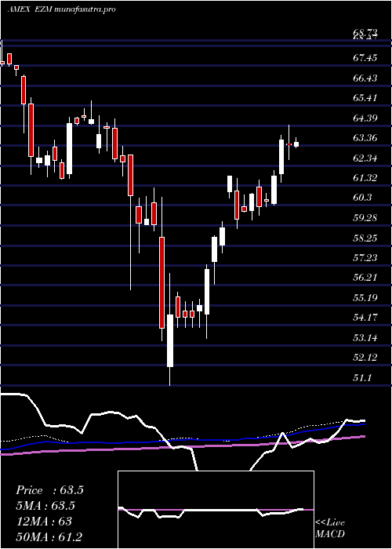
Task: Click the 12MA : 63 readout
Action: pos(44,522)
